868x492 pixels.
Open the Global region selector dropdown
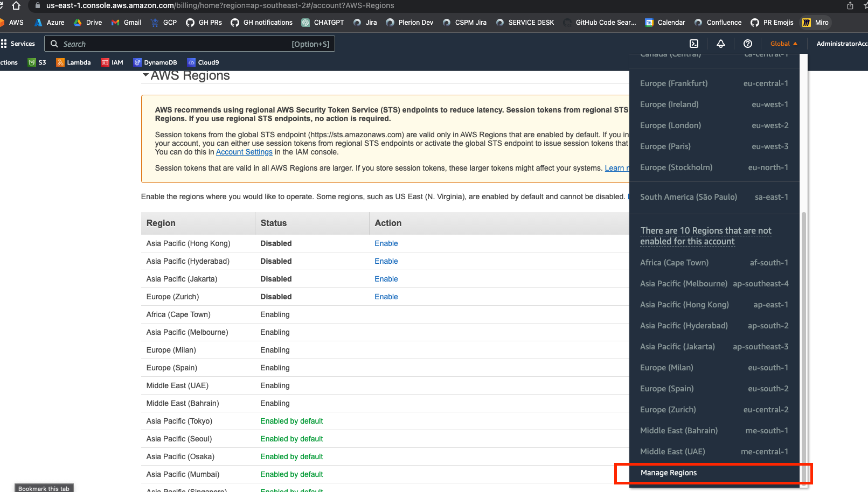(x=783, y=44)
